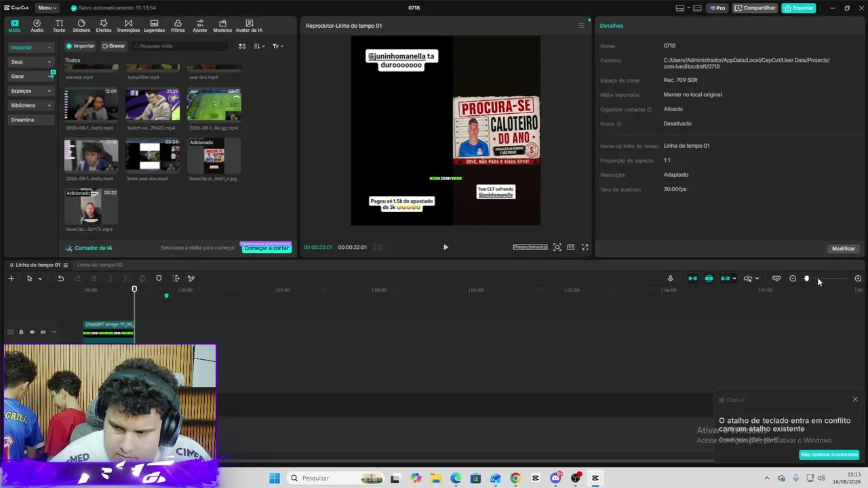Open Cortador de IA tool
868x488 pixels.
(x=89, y=248)
